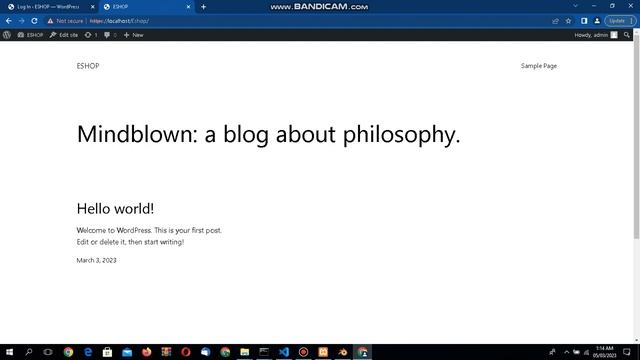Launch Opera browser from the taskbar

(186, 352)
